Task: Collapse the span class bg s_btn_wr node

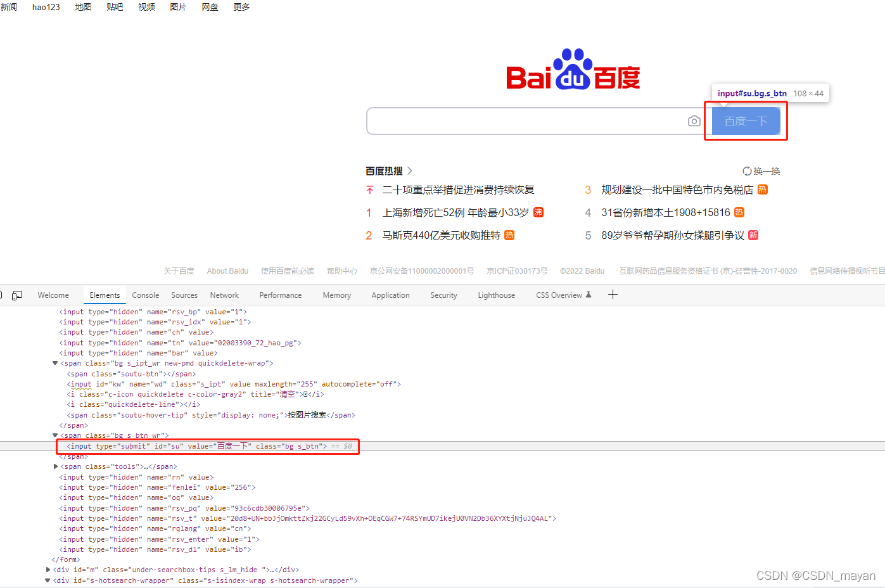Action: (x=55, y=436)
